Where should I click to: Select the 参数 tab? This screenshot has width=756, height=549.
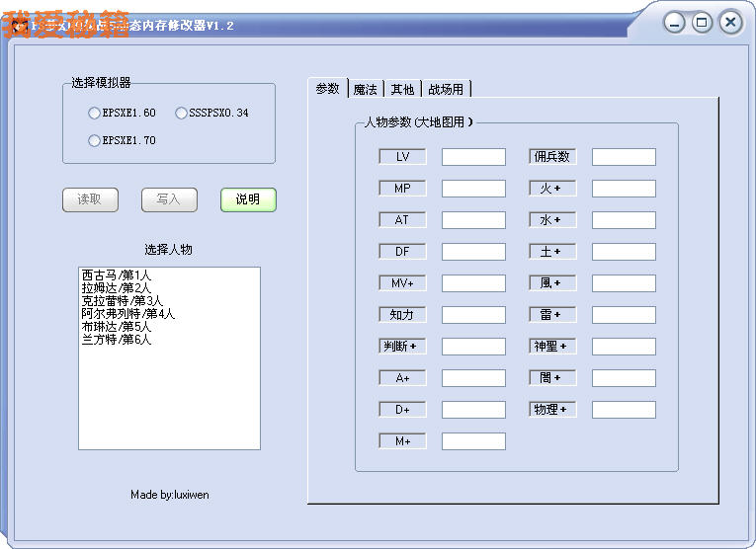(x=327, y=88)
